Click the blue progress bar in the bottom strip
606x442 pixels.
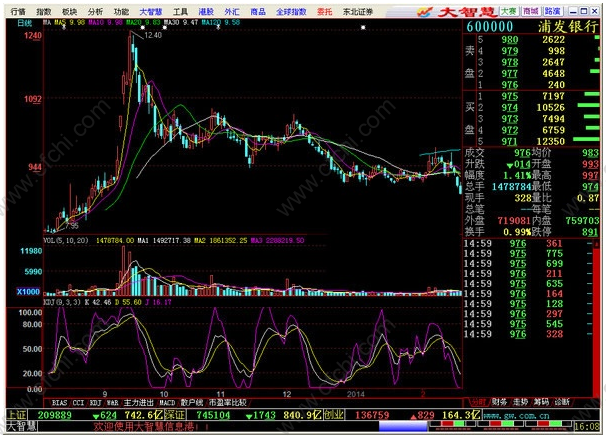point(403,426)
